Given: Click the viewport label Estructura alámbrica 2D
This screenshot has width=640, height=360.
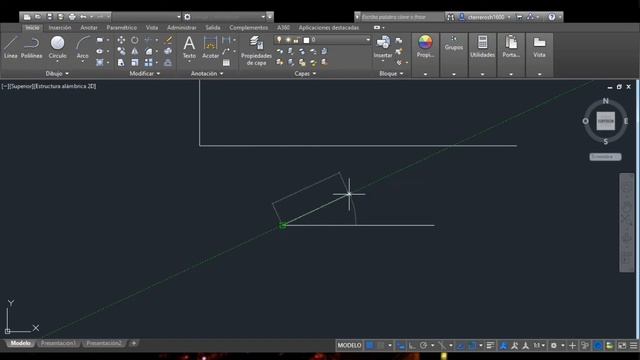Looking at the screenshot, I should click(66, 86).
